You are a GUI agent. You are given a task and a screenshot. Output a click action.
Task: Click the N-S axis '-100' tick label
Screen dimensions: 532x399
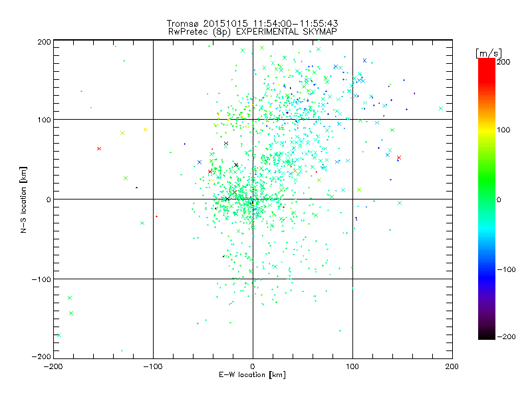coord(41,279)
